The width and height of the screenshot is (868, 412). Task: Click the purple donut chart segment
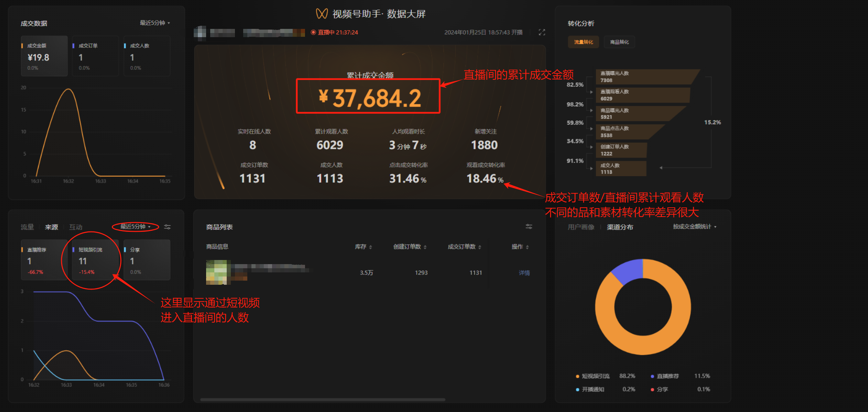(x=629, y=271)
